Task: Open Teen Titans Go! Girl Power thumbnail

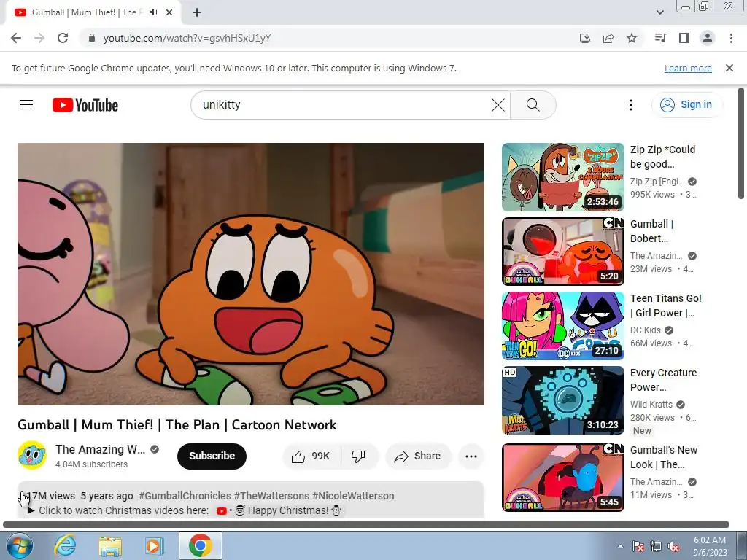Action: (562, 326)
